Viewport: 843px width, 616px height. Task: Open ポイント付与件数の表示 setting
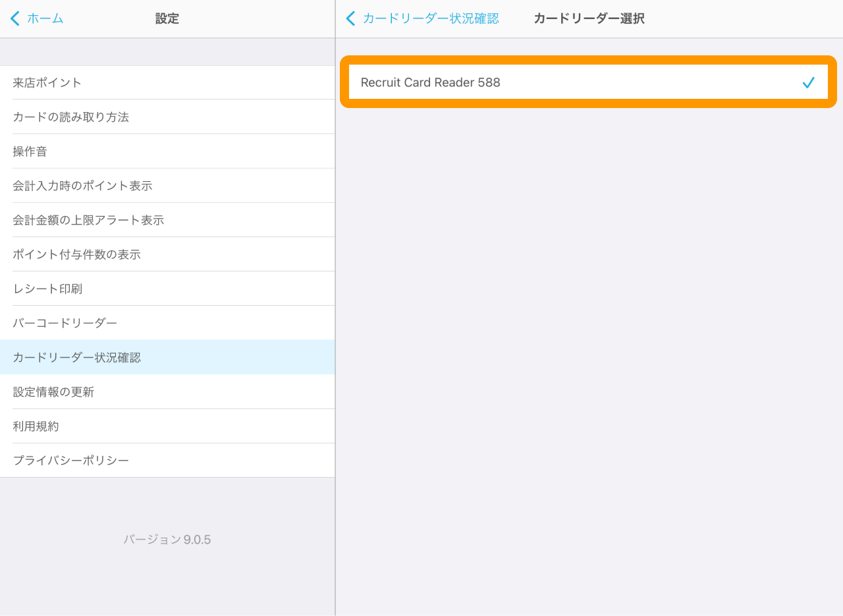[167, 254]
